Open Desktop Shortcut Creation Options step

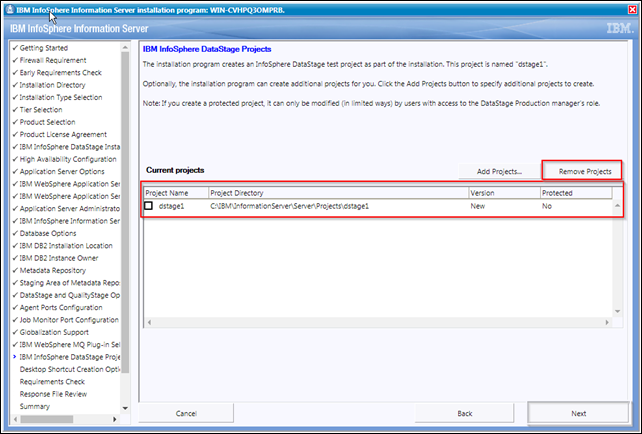coord(70,369)
